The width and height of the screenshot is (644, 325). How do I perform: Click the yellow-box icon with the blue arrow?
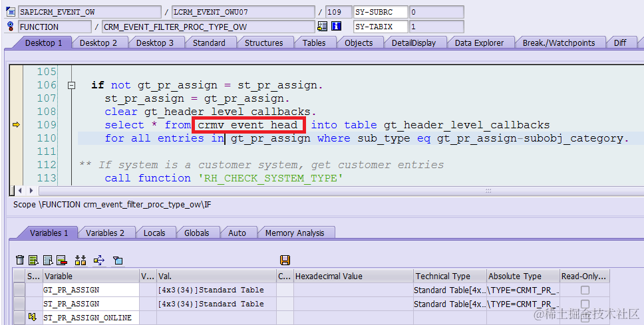(99, 260)
